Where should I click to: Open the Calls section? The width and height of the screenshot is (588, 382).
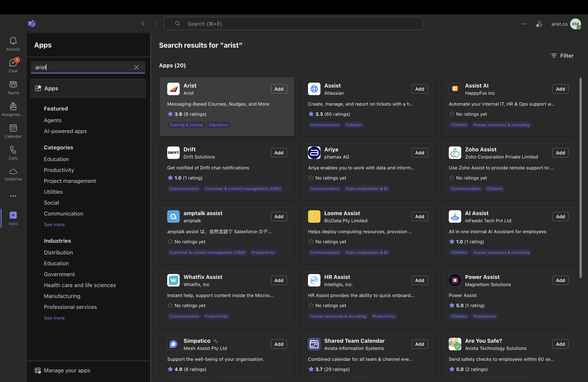(13, 153)
